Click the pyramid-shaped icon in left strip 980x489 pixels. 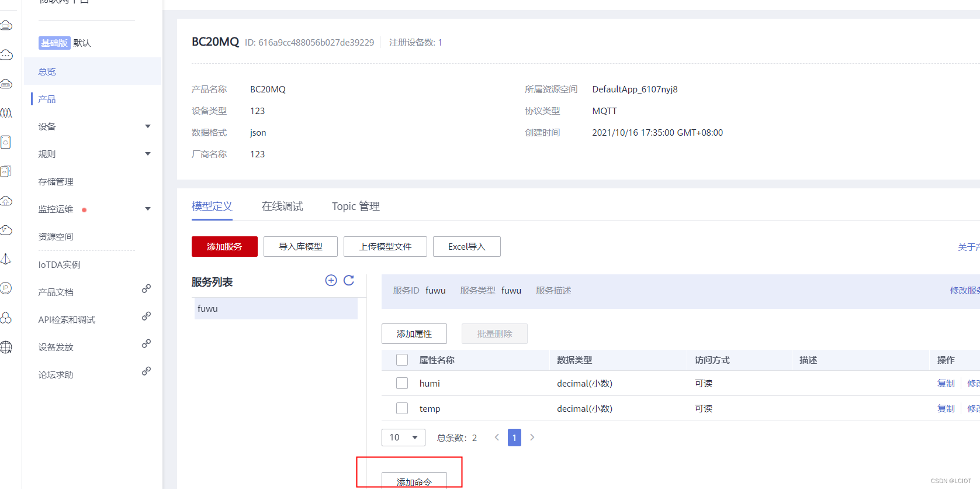click(x=6, y=259)
